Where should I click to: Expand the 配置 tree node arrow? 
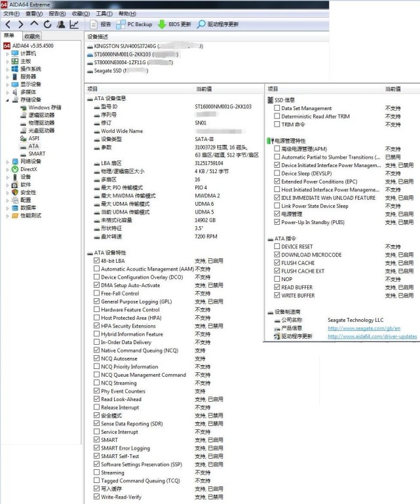(7, 201)
